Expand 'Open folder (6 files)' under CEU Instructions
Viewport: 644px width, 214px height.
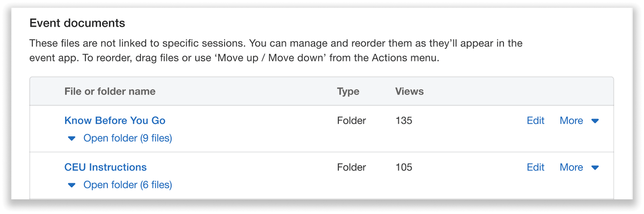(x=128, y=185)
